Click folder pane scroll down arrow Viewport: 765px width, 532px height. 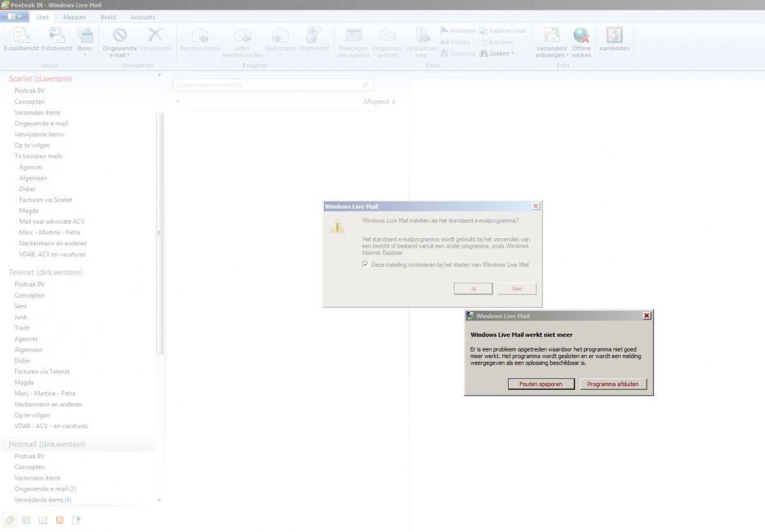click(x=159, y=501)
